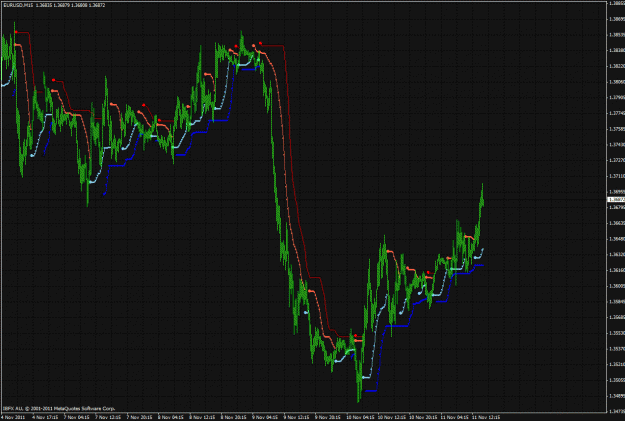
Task: Click the '7 Nov 12:15' time label
Action: pyautogui.click(x=108, y=417)
